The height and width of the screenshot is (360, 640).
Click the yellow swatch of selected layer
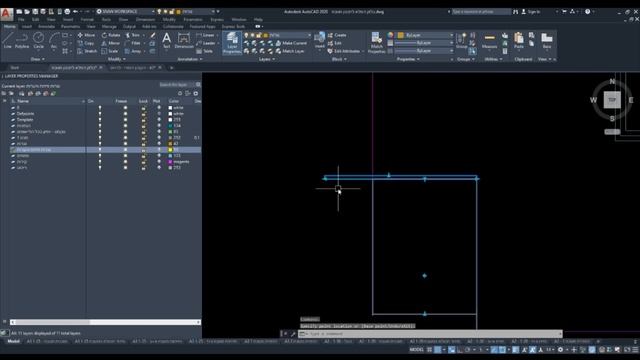coord(171,150)
